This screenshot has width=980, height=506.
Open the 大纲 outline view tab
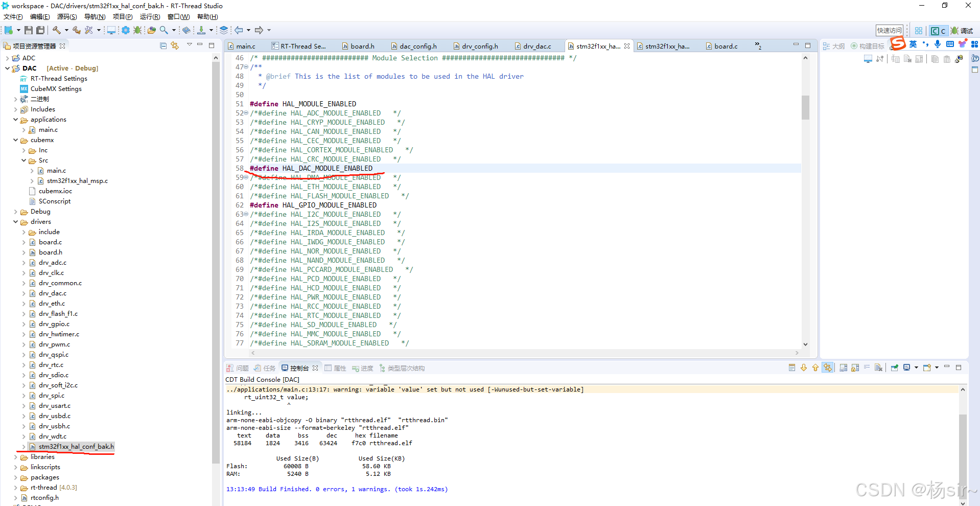tap(834, 46)
